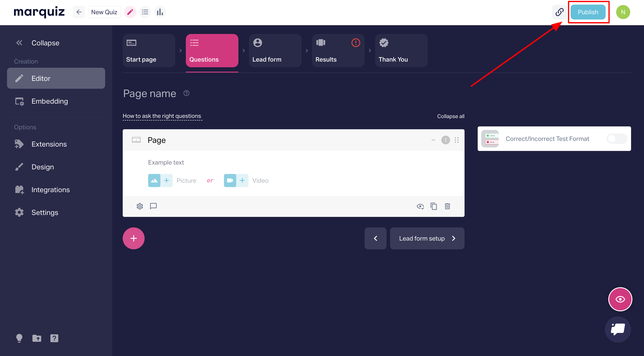This screenshot has width=644, height=356.
Task: Click the comment bubble icon on Page
Action: pyautogui.click(x=153, y=206)
